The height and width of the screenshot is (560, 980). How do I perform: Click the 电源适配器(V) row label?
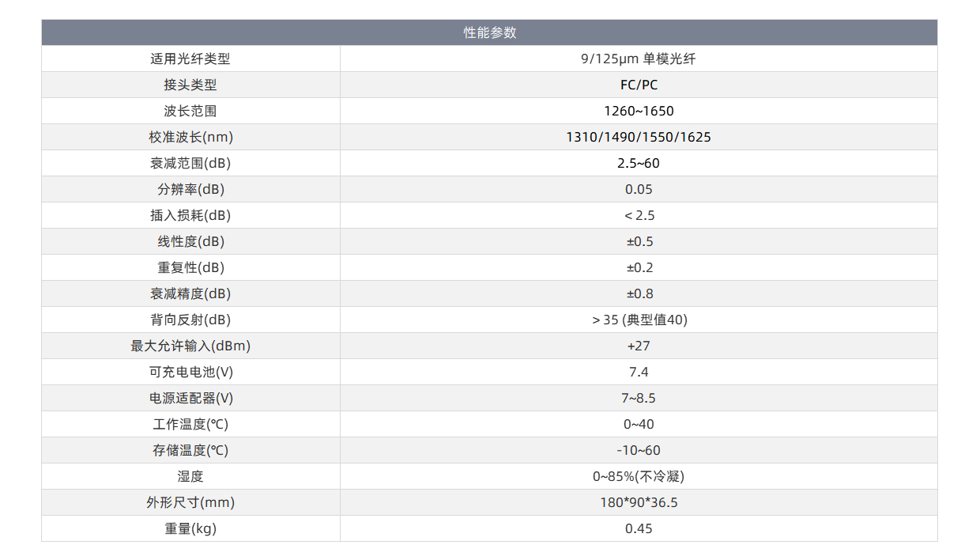click(x=190, y=398)
